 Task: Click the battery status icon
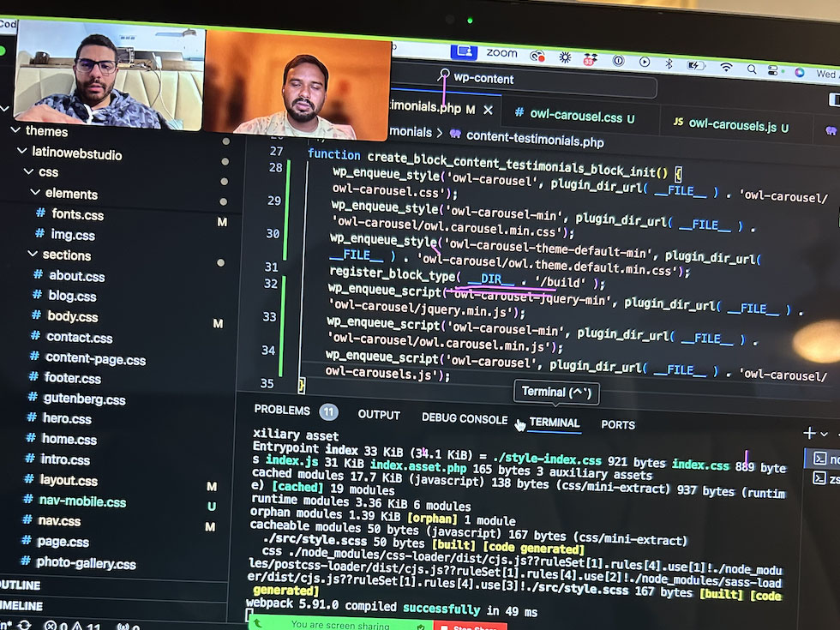[x=696, y=65]
